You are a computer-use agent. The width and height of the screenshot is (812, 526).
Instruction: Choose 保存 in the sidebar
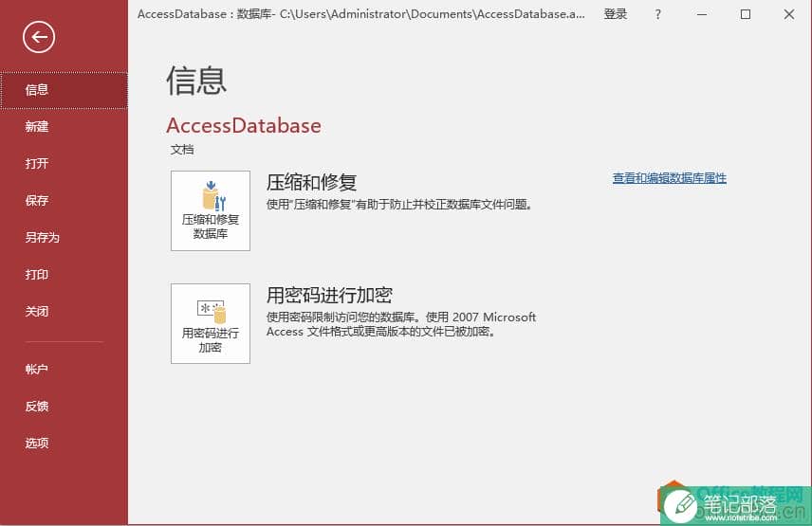[64, 201]
